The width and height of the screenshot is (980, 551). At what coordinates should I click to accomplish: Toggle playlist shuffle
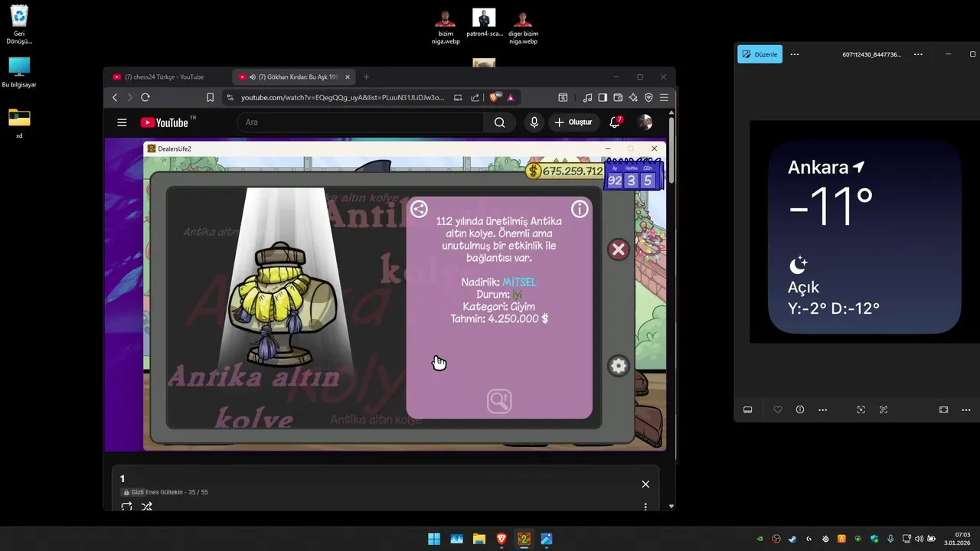(147, 506)
